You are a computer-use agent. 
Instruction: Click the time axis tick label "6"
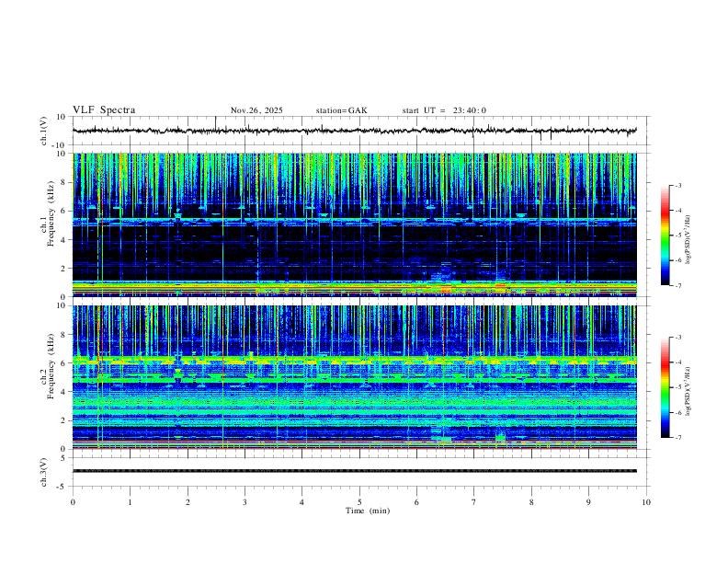coord(416,502)
